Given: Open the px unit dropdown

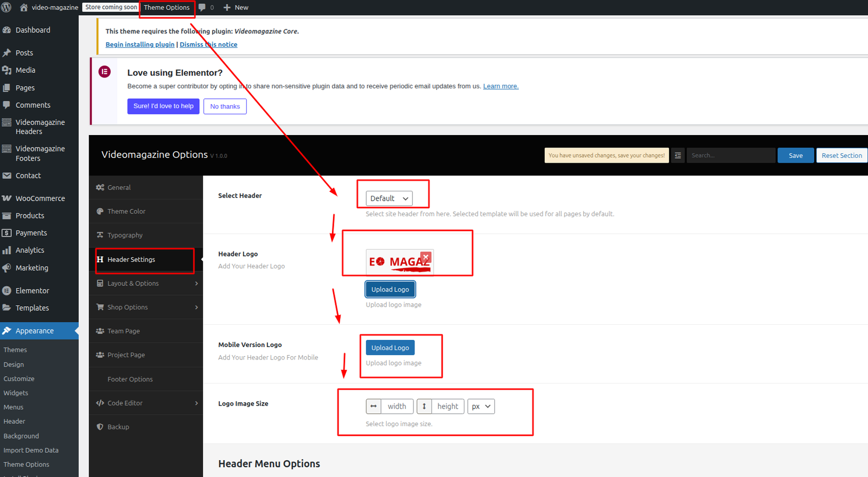Looking at the screenshot, I should pyautogui.click(x=481, y=407).
